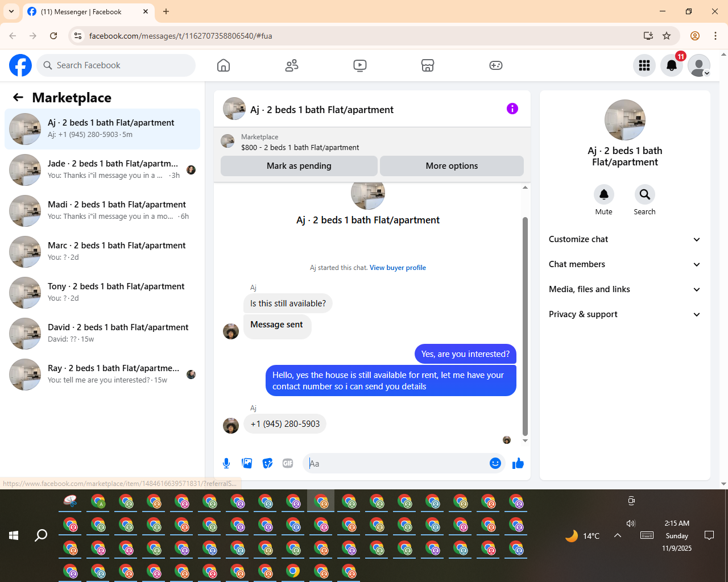View site information icon in address bar

point(78,36)
